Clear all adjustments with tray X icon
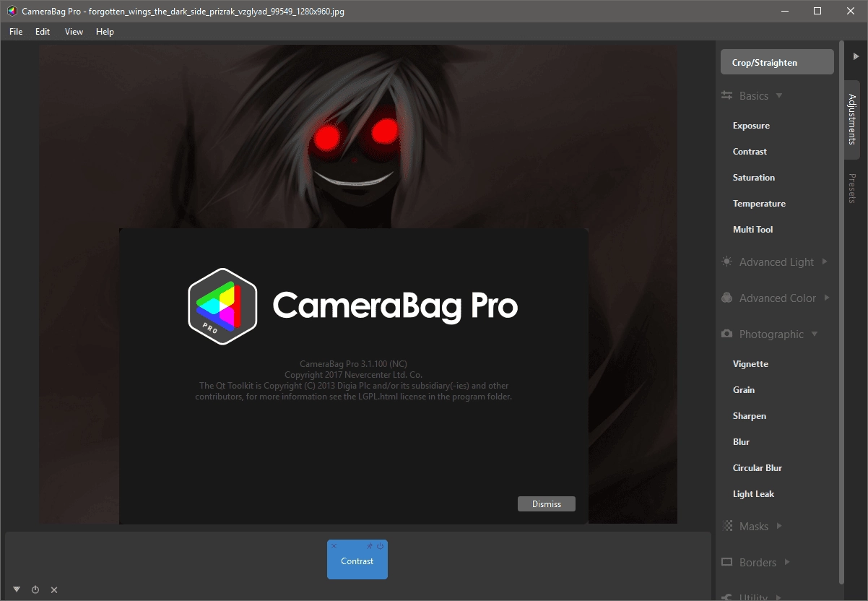868x601 pixels. 54,590
